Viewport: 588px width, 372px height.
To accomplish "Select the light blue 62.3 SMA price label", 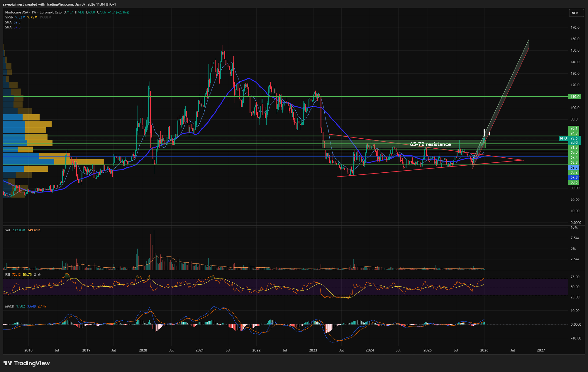I will point(574,167).
